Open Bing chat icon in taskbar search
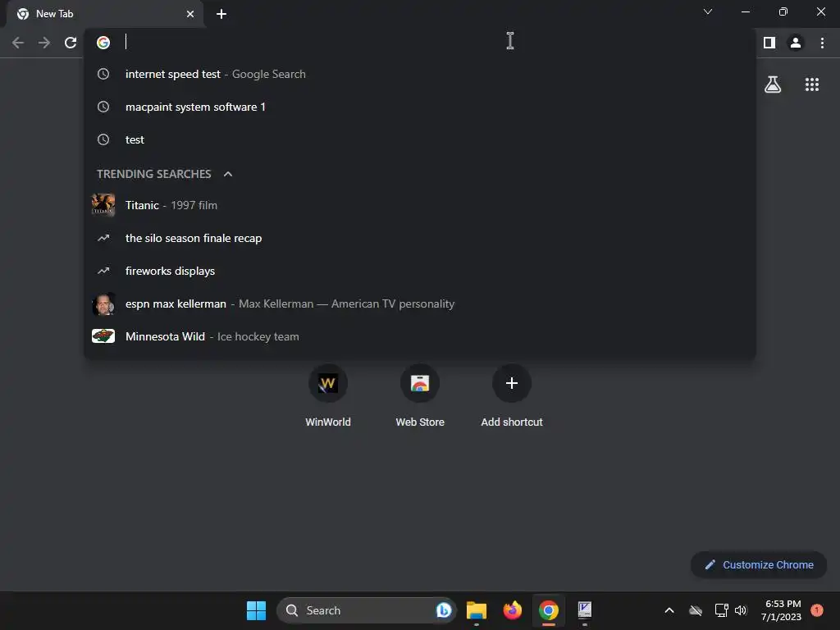 (444, 610)
